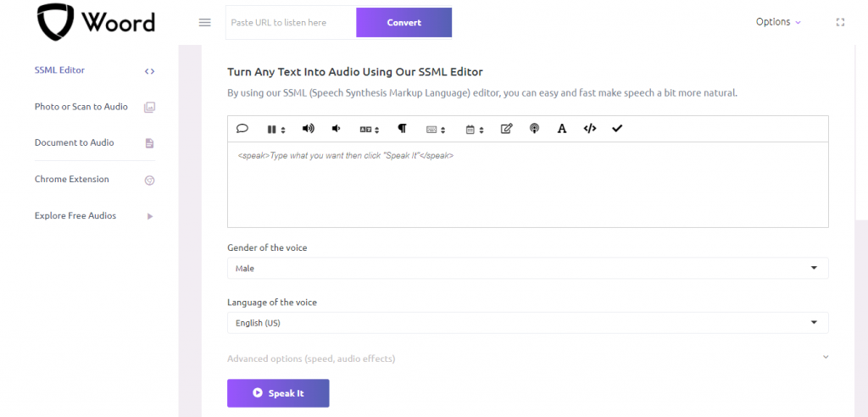Viewport: 868px width, 417px height.
Task: Click inside the SSML text editor area
Action: [527, 185]
